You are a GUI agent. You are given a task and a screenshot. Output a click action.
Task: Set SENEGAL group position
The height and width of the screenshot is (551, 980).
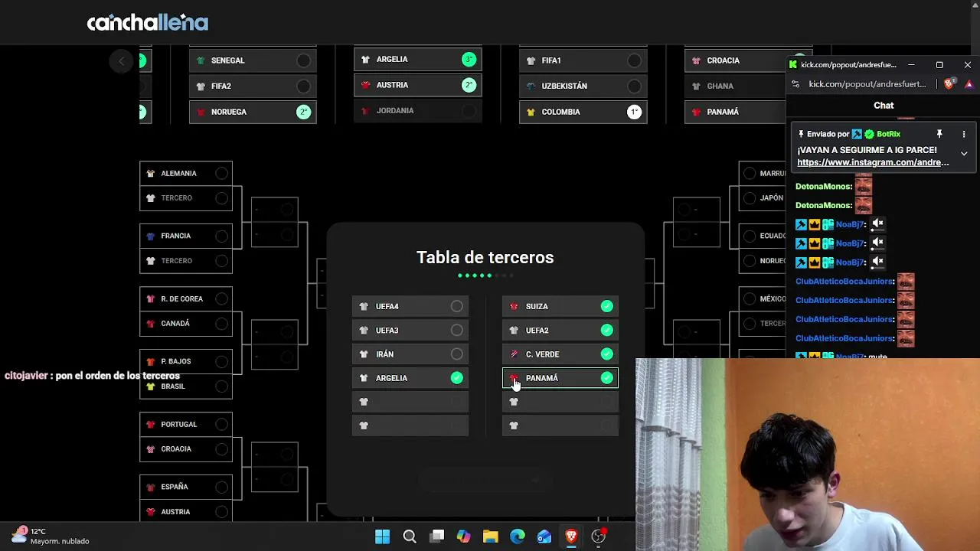point(304,60)
